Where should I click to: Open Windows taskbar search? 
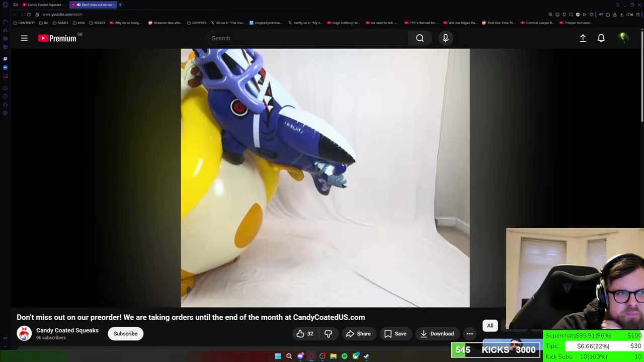point(289,356)
